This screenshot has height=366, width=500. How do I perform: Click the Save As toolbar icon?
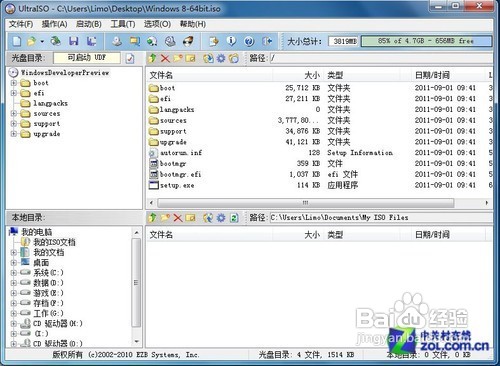coord(92,41)
